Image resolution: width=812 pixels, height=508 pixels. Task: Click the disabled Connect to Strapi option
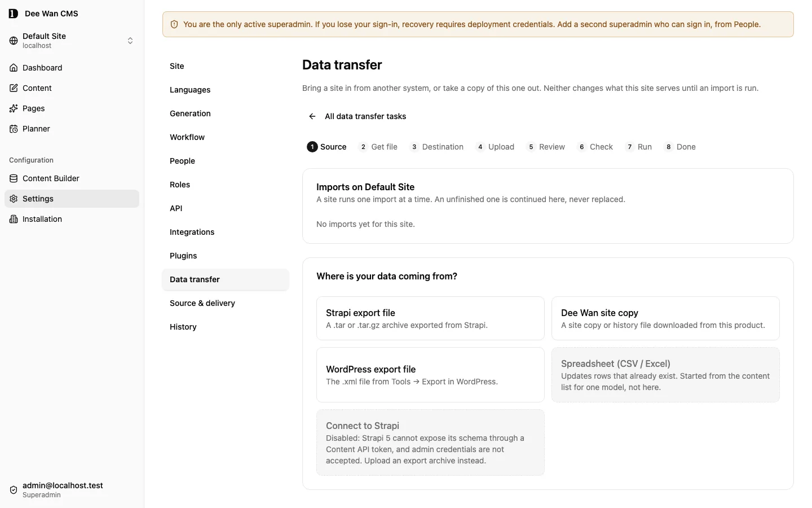(430, 443)
